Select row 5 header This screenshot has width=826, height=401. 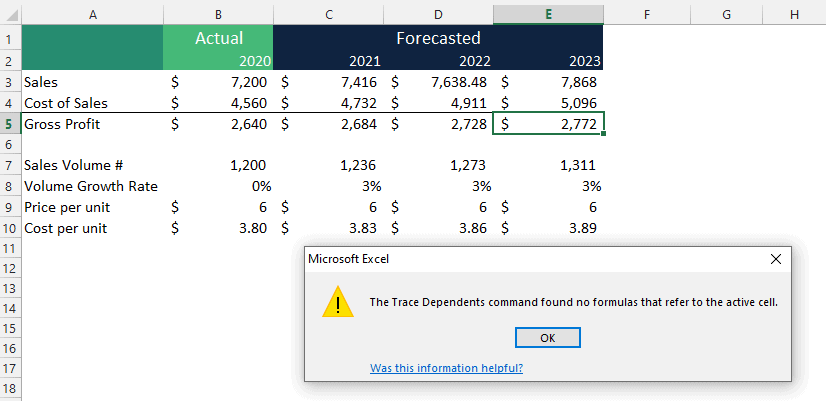(x=11, y=124)
